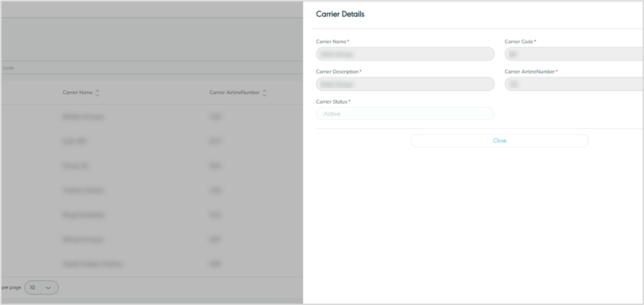Click the Carrier AirlineNumber column header label

coord(234,93)
